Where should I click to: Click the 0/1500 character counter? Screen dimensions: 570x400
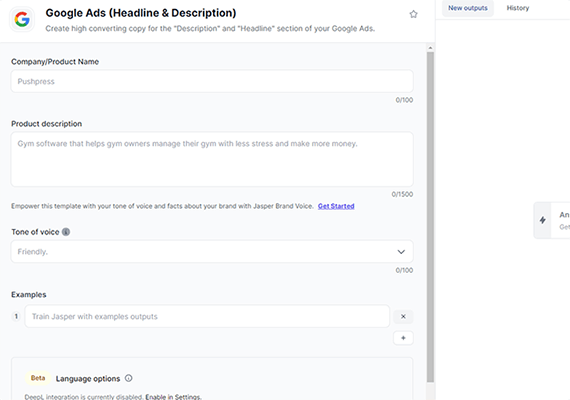(x=402, y=194)
